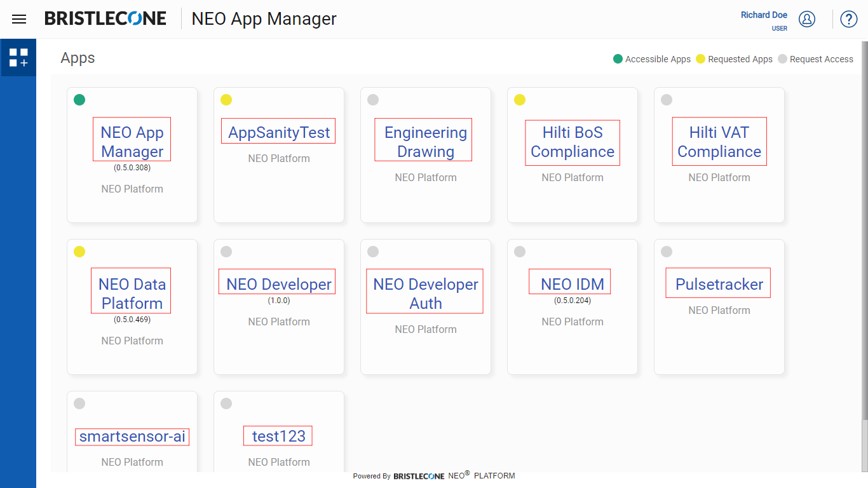Click gray status dot on Engineering Drawing card
This screenshot has height=488, width=868.
(373, 100)
